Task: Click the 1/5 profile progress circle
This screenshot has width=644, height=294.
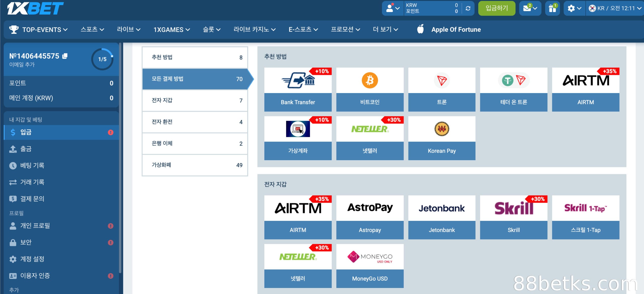Action: click(x=102, y=59)
